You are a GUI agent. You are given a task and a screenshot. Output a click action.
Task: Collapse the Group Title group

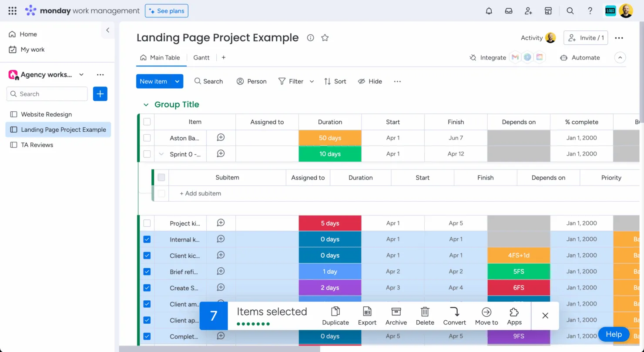click(146, 104)
